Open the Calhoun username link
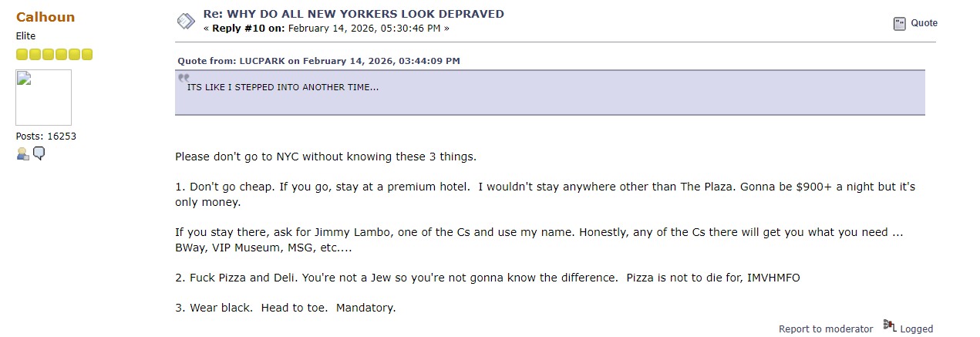The width and height of the screenshot is (980, 337). 45,17
